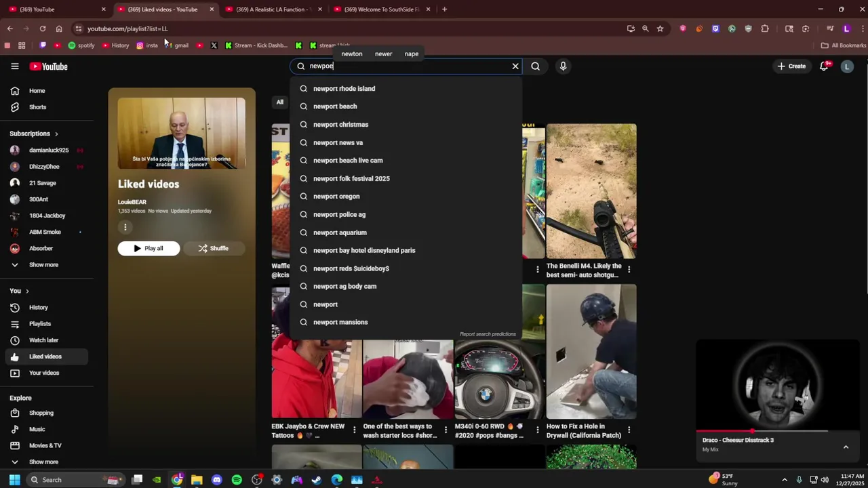Choose suggestion newport beach
Image resolution: width=868 pixels, height=488 pixels.
pos(406,106)
